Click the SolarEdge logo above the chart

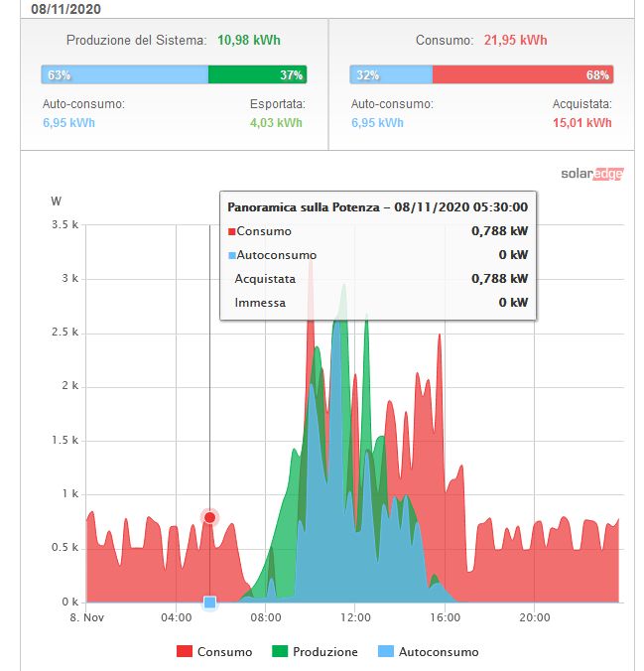point(591,174)
